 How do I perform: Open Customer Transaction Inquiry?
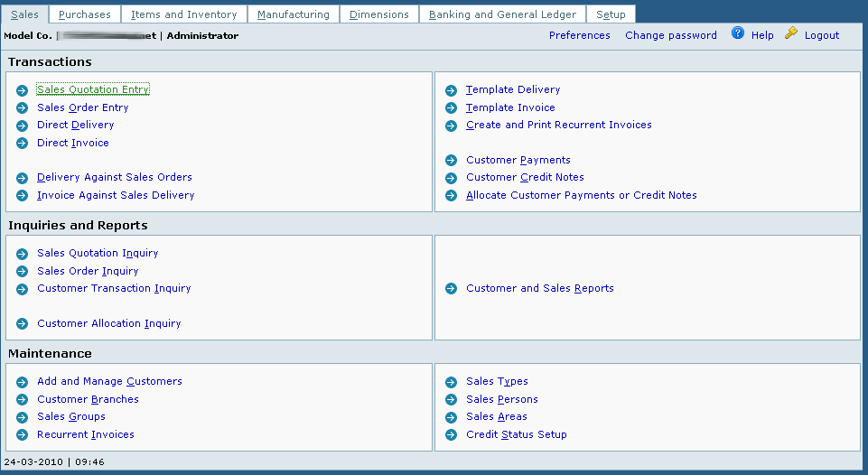114,288
